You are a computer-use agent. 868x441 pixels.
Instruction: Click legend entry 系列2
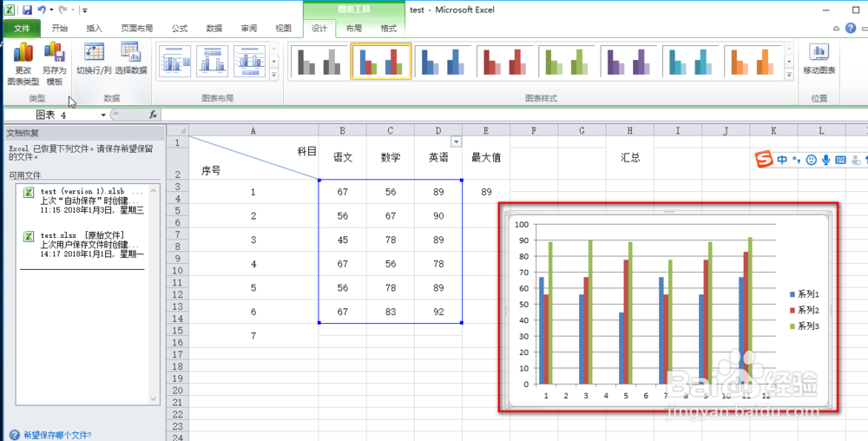(805, 311)
